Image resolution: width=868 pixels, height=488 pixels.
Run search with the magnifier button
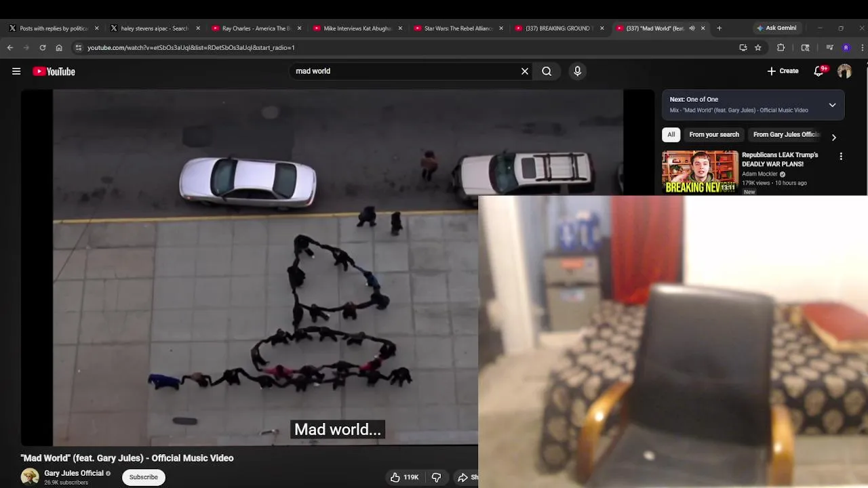coord(547,71)
